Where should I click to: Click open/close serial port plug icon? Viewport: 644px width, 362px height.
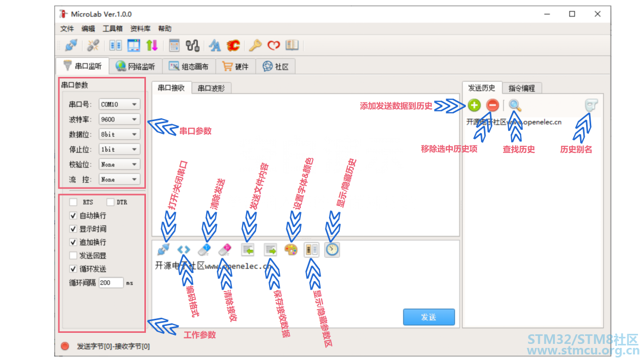(163, 249)
